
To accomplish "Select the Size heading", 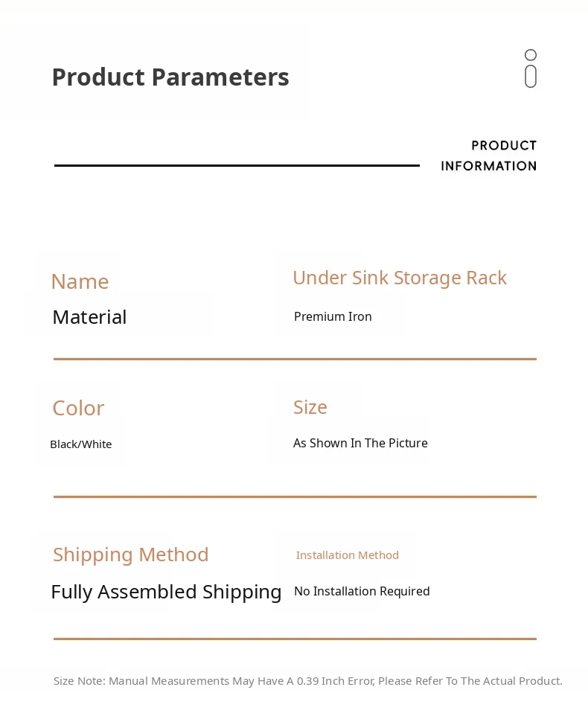I will coord(310,407).
